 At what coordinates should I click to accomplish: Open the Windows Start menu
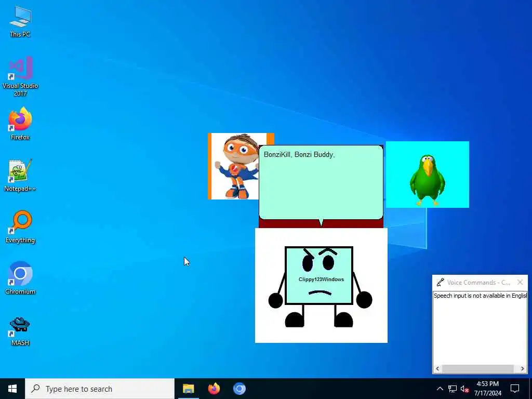[x=12, y=389]
